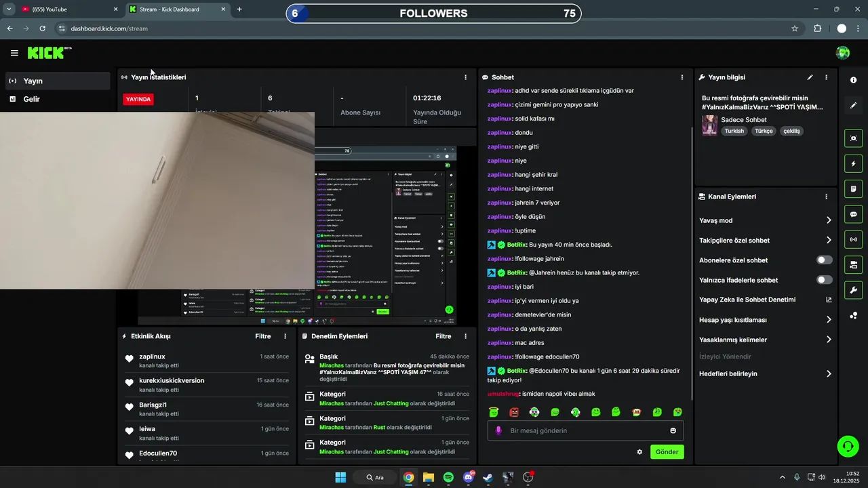Open chat settings gear icon

pos(639,452)
